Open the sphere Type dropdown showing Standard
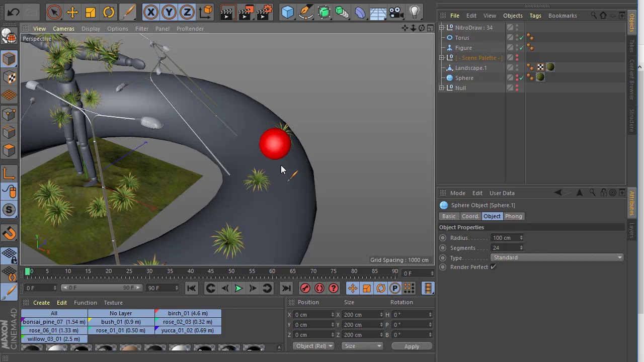This screenshot has height=362, width=644. pos(557,257)
